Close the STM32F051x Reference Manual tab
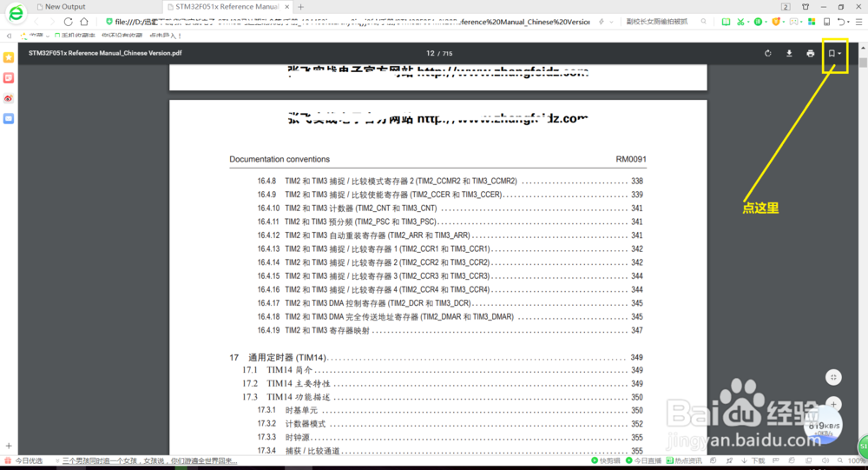Viewport: 868px width, 470px height. click(x=286, y=7)
